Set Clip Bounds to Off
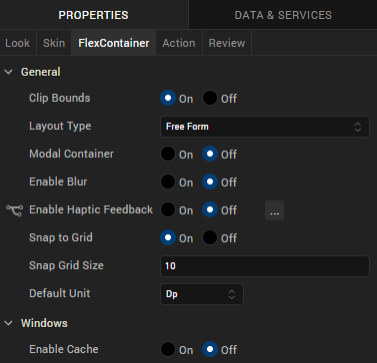 (210, 98)
